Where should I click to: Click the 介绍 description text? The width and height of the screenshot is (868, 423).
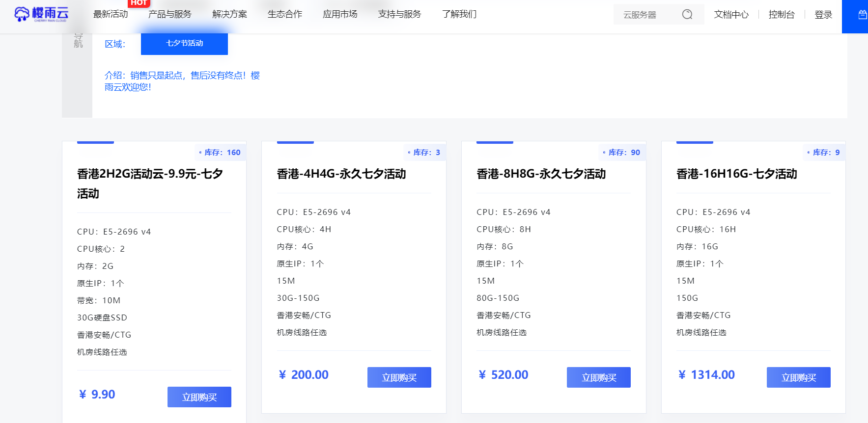coord(182,81)
